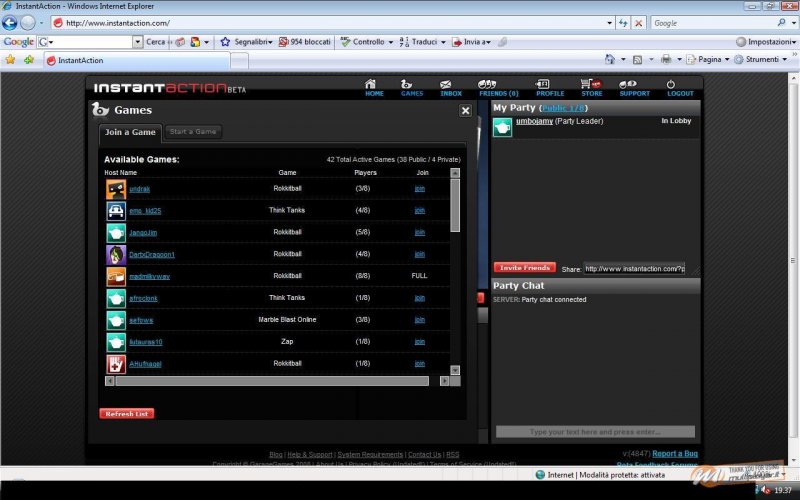The width and height of the screenshot is (800, 500).
Task: Join emo_kid25's Think Tanks game
Action: 420,210
